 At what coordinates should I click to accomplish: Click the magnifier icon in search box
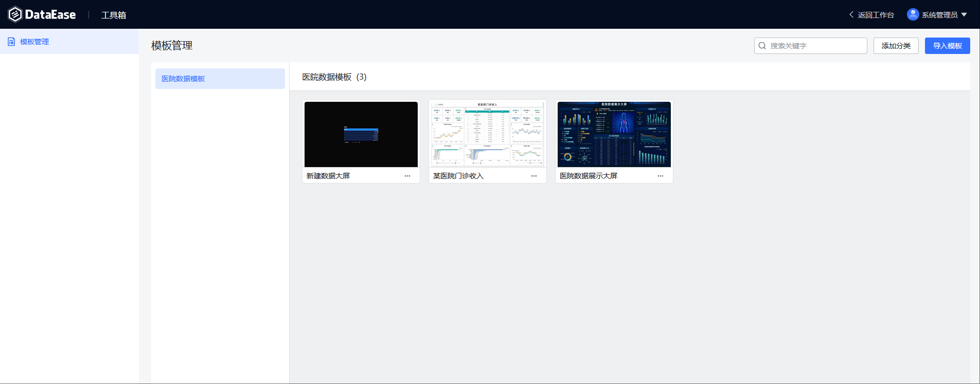[x=762, y=46]
